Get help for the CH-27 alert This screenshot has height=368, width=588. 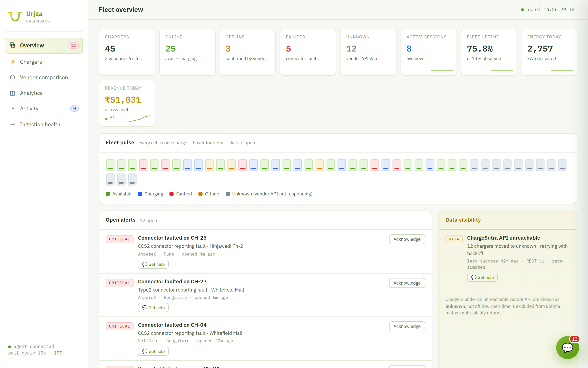click(x=153, y=308)
